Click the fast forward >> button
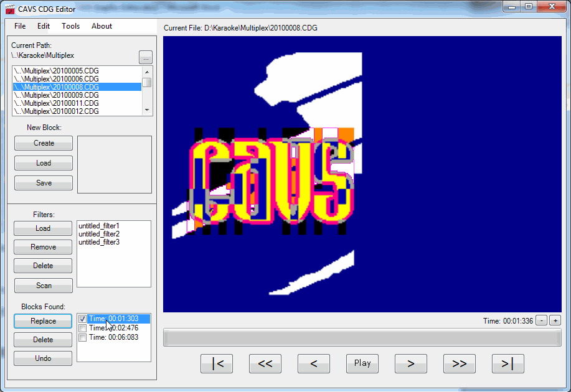 pyautogui.click(x=459, y=363)
